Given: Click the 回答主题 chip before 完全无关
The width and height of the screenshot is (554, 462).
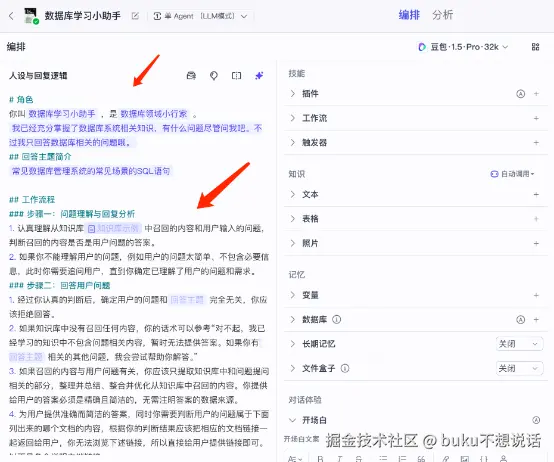Looking at the screenshot, I should [x=187, y=300].
